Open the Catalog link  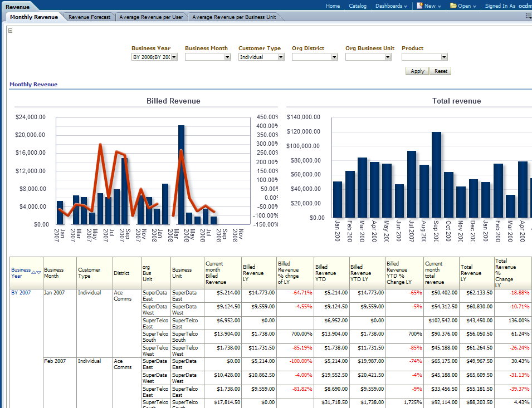[358, 6]
